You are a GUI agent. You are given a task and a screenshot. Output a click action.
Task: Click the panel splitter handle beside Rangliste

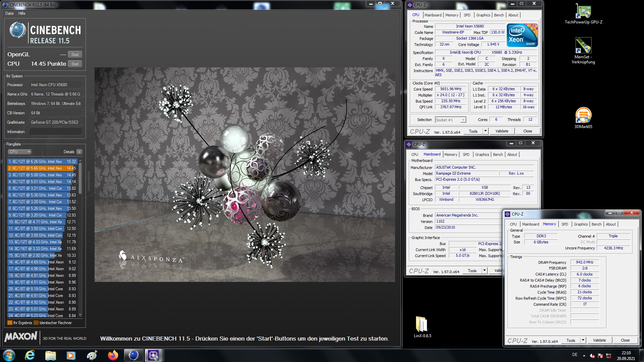tap(89, 181)
